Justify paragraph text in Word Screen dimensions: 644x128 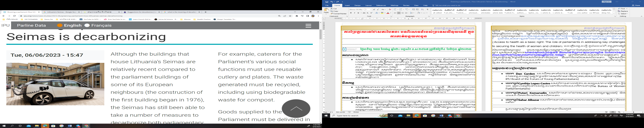[x=406, y=13]
